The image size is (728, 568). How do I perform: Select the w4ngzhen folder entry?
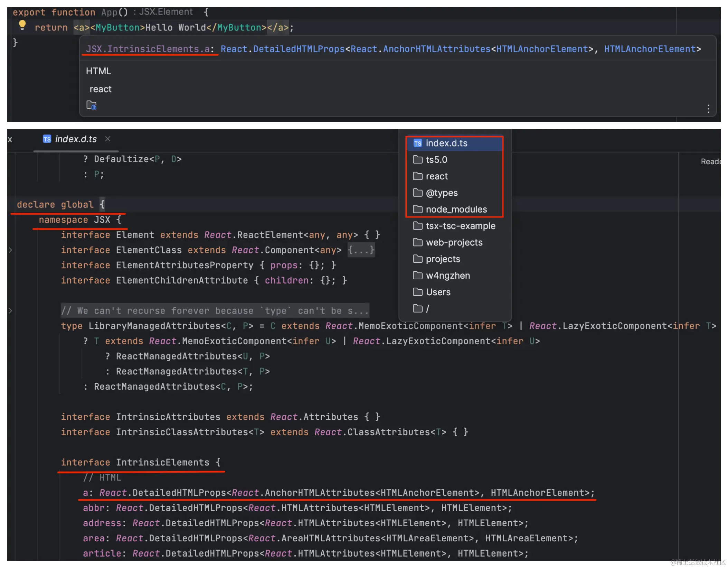pos(448,275)
